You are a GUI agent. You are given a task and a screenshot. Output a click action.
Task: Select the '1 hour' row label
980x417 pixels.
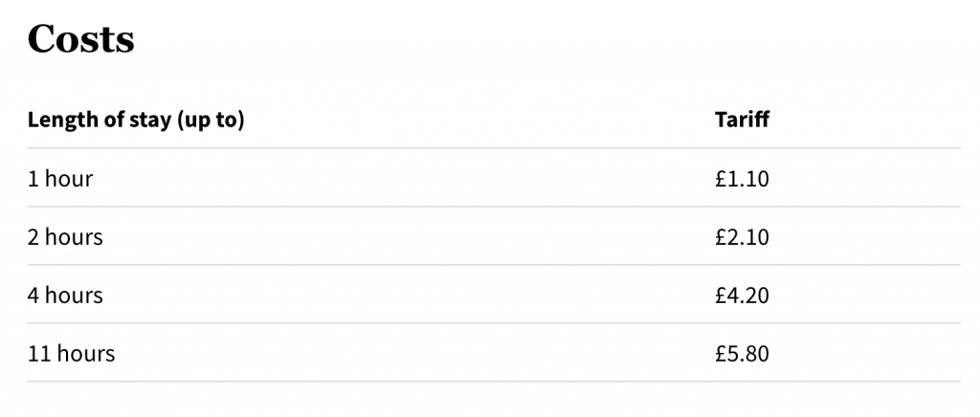tap(60, 179)
